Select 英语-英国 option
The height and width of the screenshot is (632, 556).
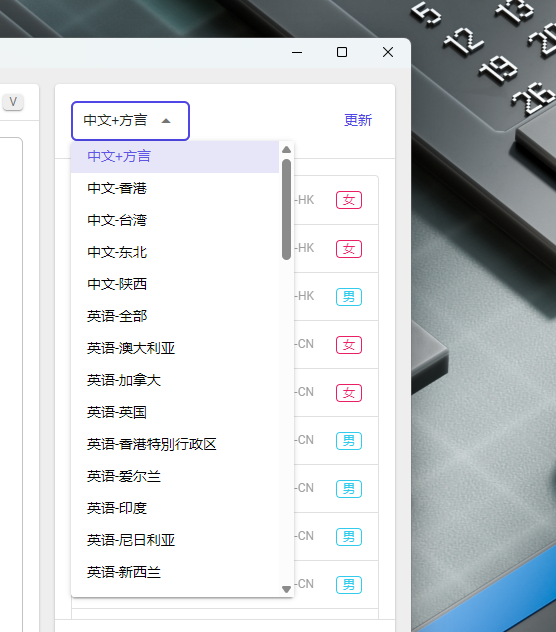pyautogui.click(x=175, y=412)
